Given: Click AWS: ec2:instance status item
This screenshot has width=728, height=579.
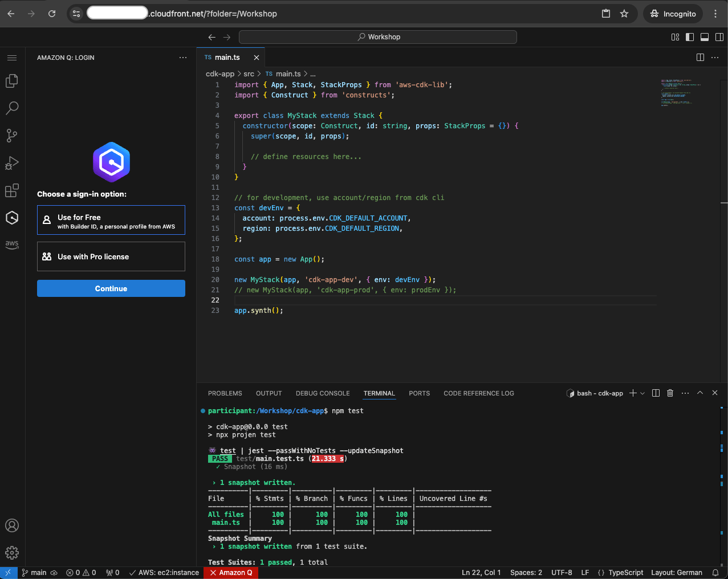Looking at the screenshot, I should click(x=164, y=573).
